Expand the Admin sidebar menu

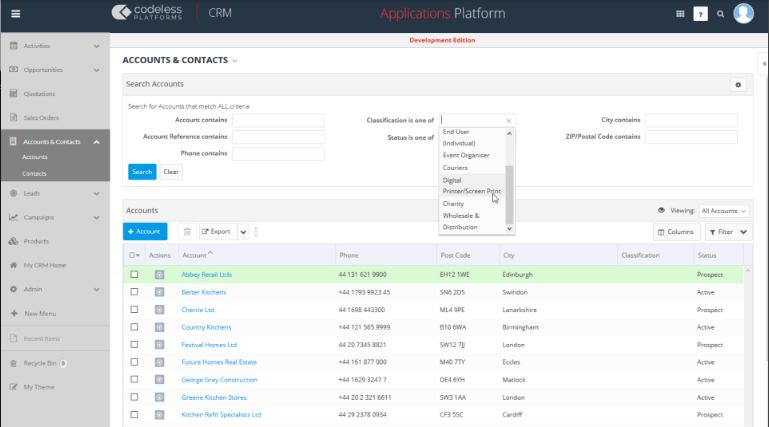(x=96, y=290)
